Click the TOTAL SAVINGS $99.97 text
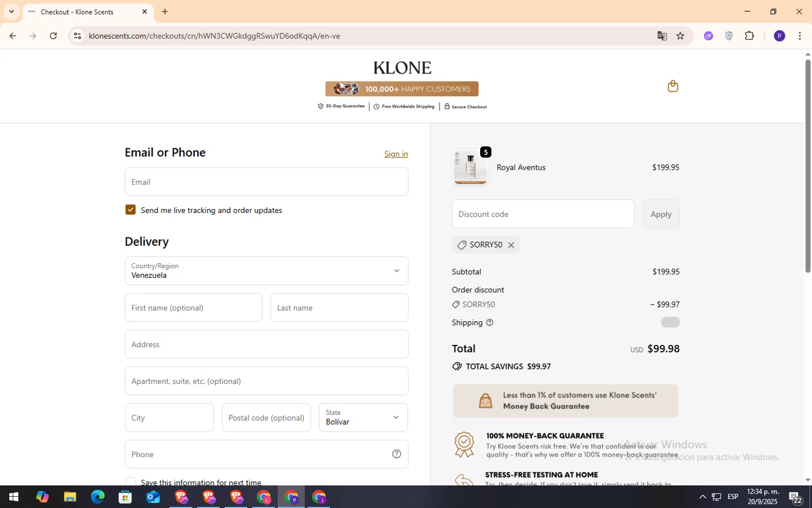 pos(508,367)
